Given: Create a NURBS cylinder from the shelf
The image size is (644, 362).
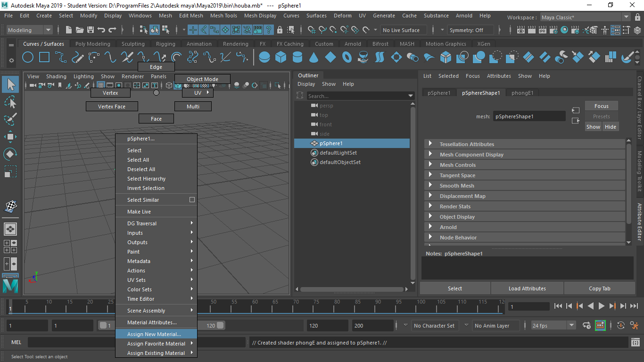Looking at the screenshot, I should point(297,58).
